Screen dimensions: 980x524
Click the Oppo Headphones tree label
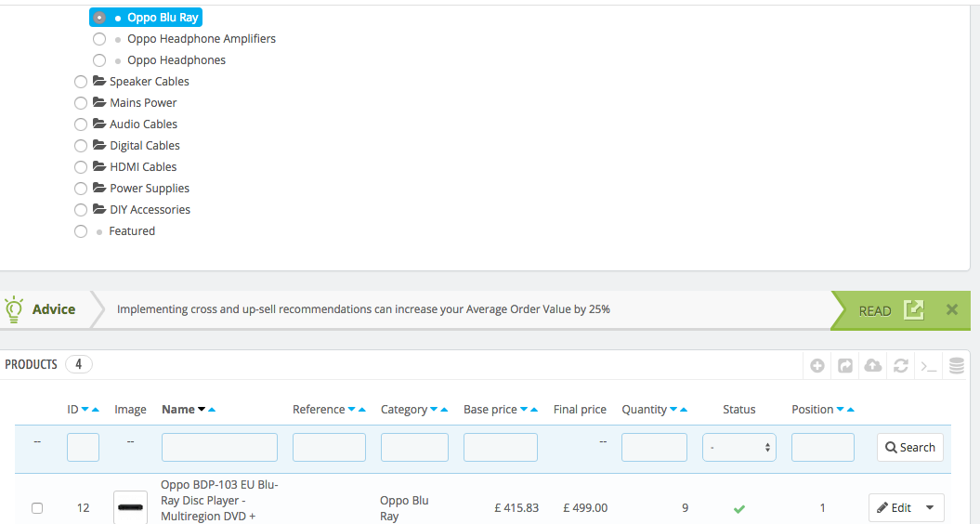tap(176, 60)
